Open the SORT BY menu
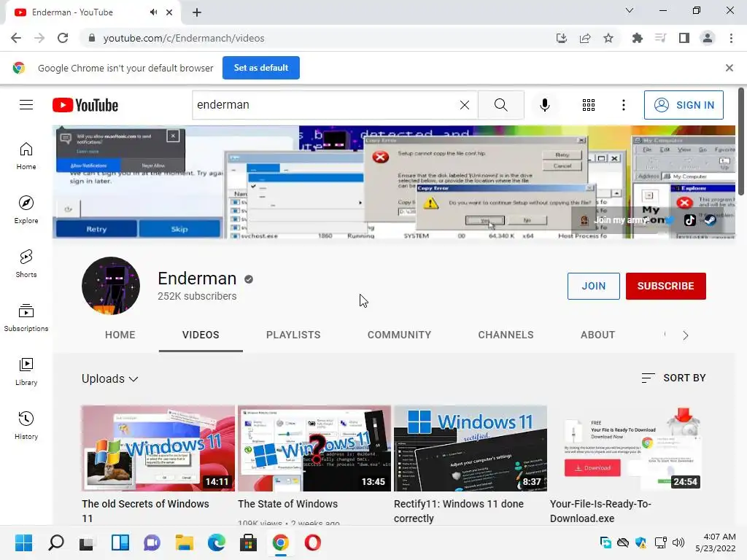Viewport: 747px width, 560px height. tap(673, 378)
